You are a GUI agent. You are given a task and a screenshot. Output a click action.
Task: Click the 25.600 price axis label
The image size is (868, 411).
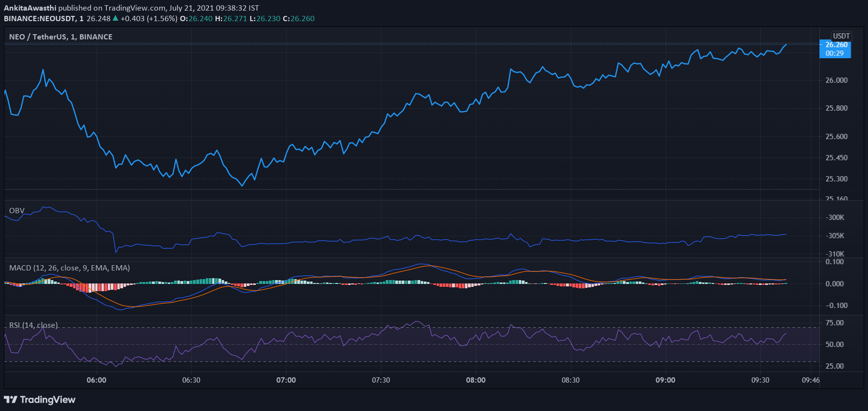tap(837, 137)
